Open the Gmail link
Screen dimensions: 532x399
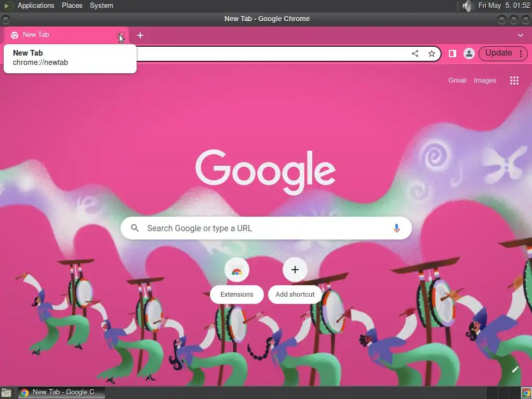click(457, 81)
